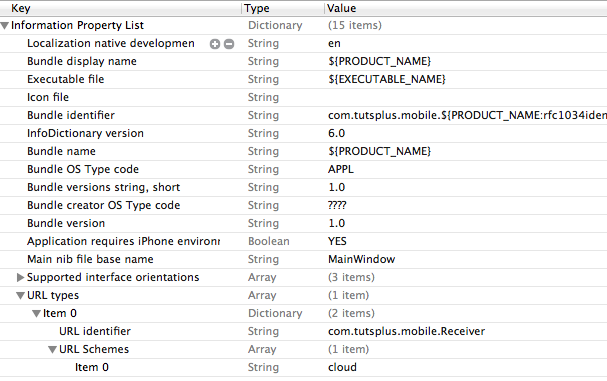Click Bundle display name's ${PRODUCT_NAME} value

(x=379, y=62)
